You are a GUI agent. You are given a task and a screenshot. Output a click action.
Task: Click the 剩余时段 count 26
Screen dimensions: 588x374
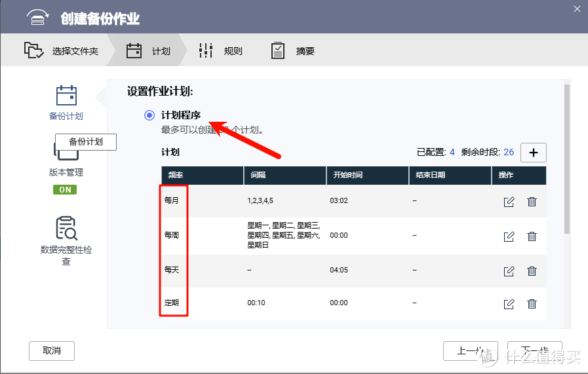click(x=509, y=152)
